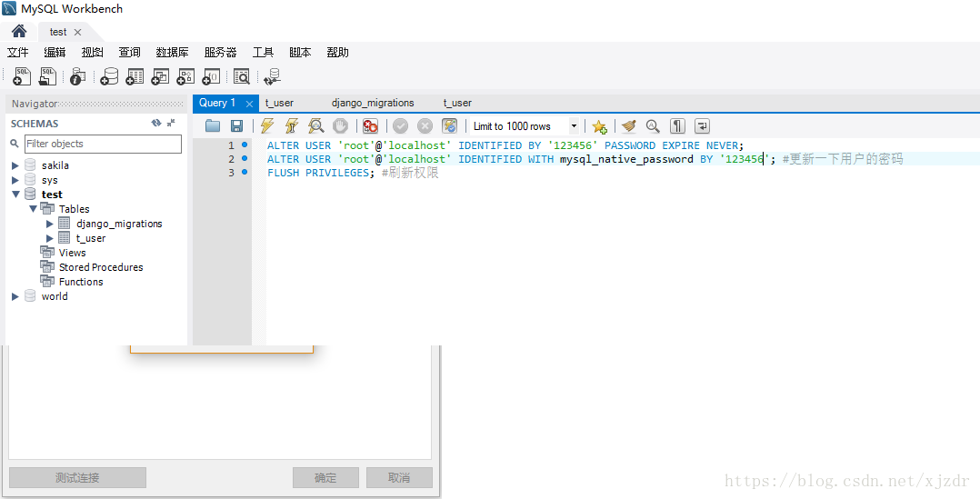The height and width of the screenshot is (499, 980).
Task: Beautify the SQL with the broom icon
Action: (x=629, y=126)
